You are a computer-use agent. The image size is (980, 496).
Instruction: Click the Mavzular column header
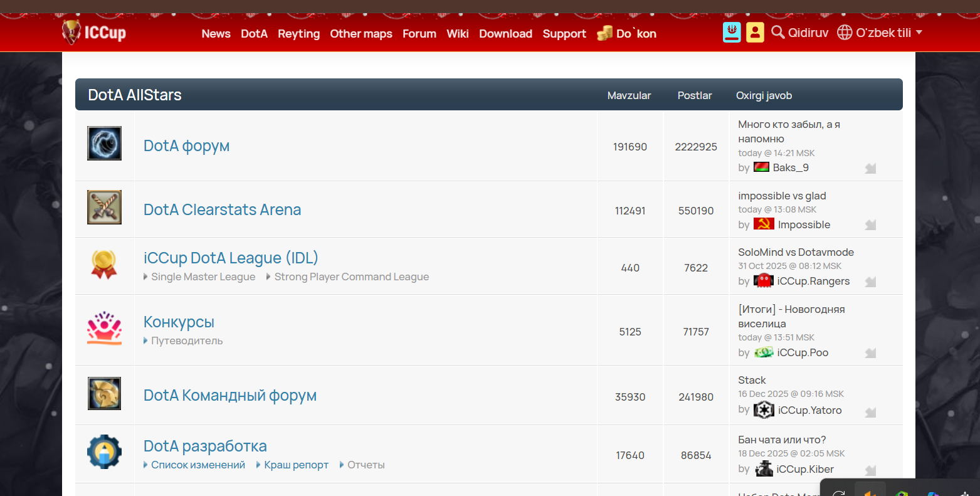(629, 95)
